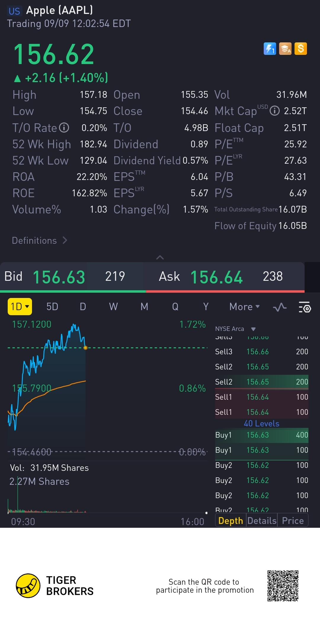
Task: Switch to the Depth tab
Action: tap(231, 521)
